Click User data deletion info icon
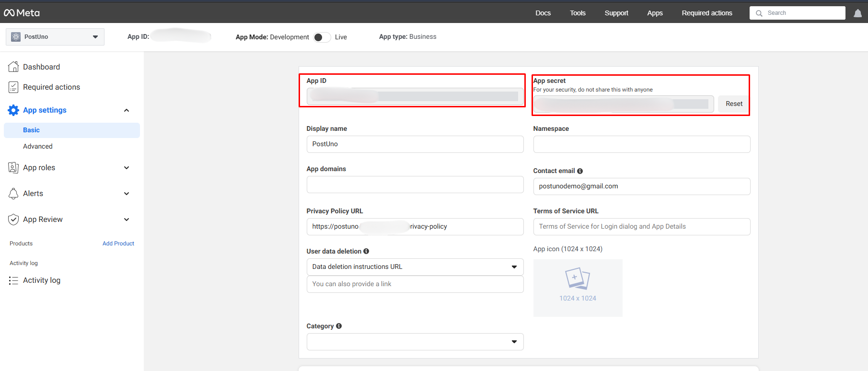The height and width of the screenshot is (371, 868). [366, 251]
